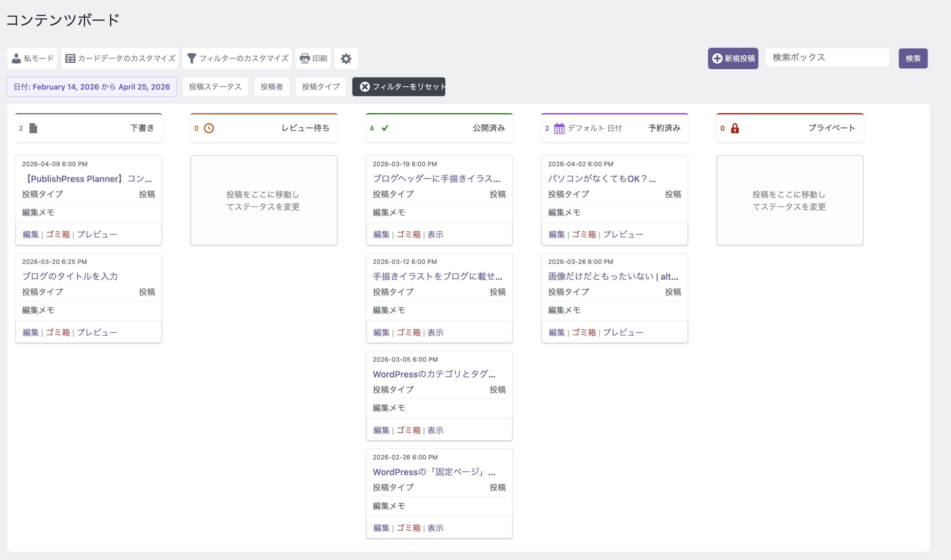The width and height of the screenshot is (951, 560).
Task: Click the funnel icon for フィルターのカスタマイズ
Action: [192, 59]
